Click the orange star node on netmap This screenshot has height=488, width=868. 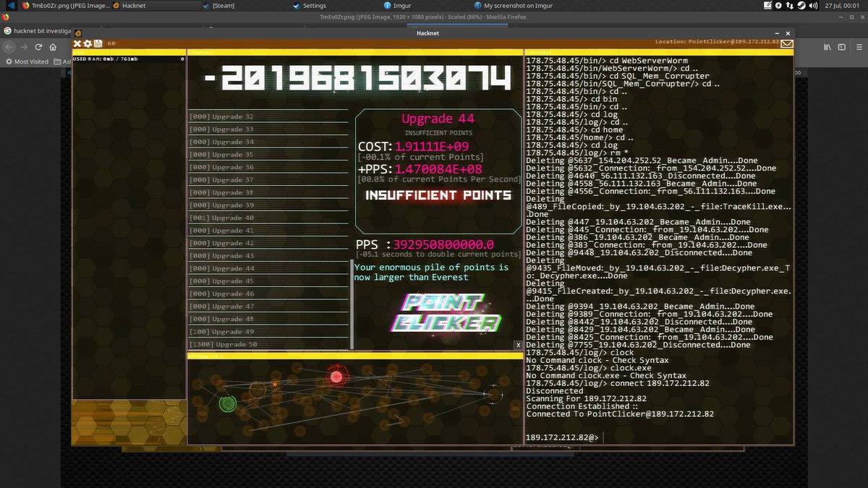(275, 384)
